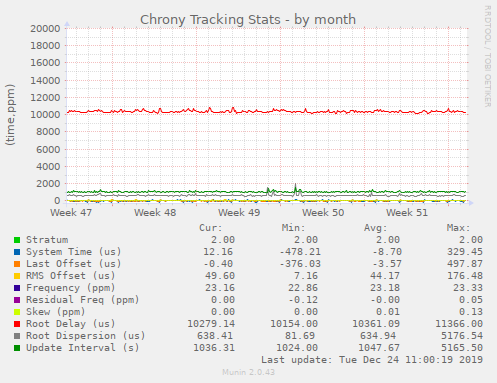Viewport: 497px width, 383px height.
Task: Click the 'Min:' column header
Action: pos(293,228)
